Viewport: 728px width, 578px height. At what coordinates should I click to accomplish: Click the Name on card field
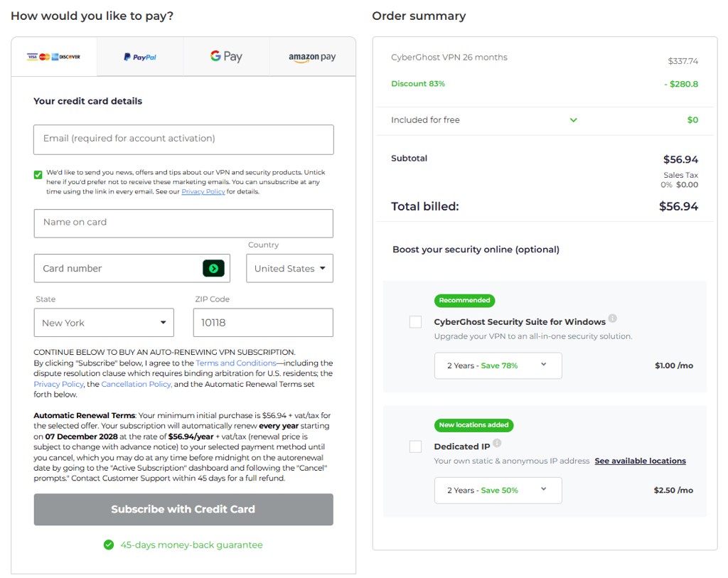(x=183, y=223)
